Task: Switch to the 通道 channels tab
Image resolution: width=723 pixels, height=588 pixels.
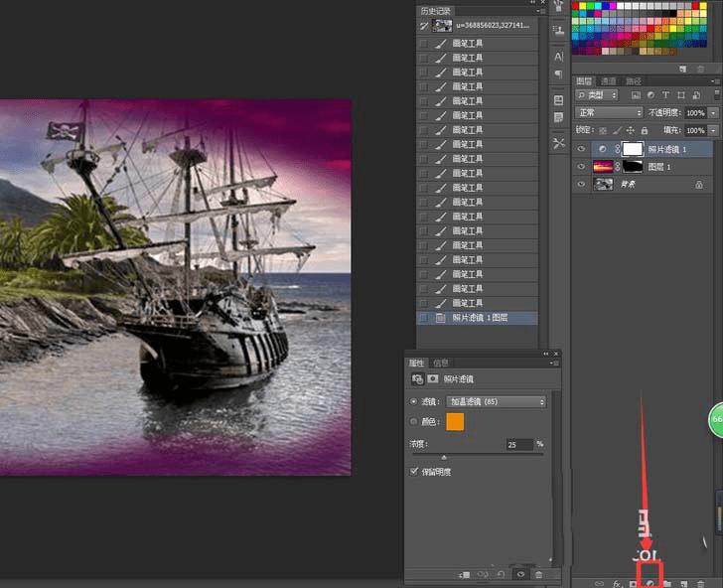Action: [x=608, y=81]
